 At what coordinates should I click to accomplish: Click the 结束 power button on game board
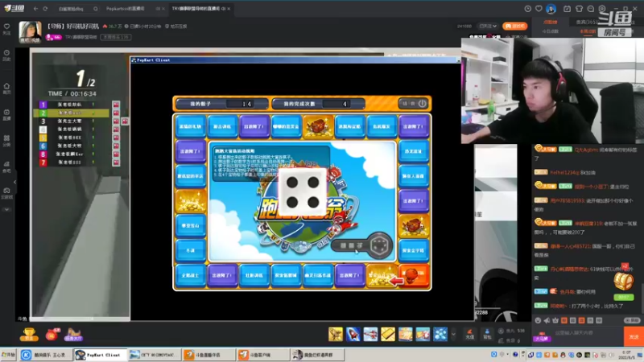tap(415, 104)
